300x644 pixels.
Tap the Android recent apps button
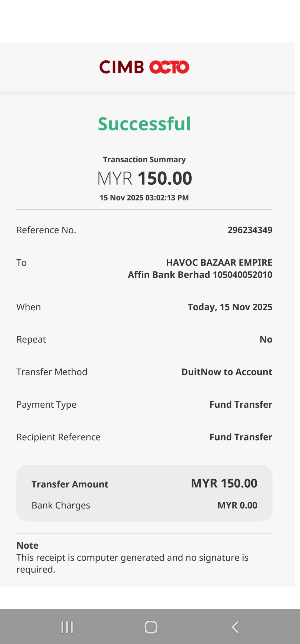67,627
